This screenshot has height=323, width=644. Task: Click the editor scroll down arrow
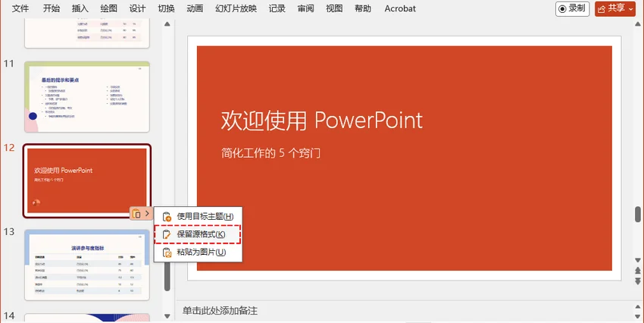(x=637, y=260)
